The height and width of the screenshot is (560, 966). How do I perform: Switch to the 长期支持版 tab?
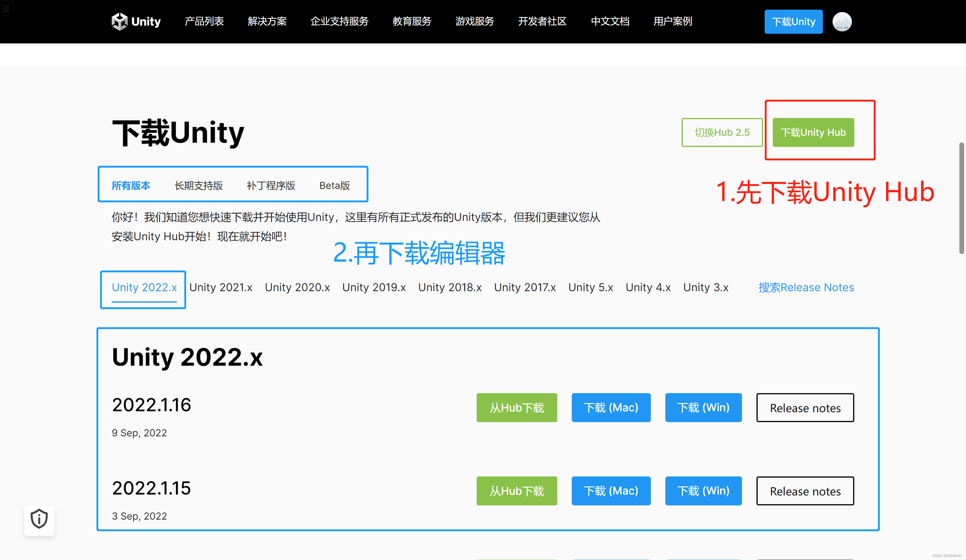click(199, 186)
